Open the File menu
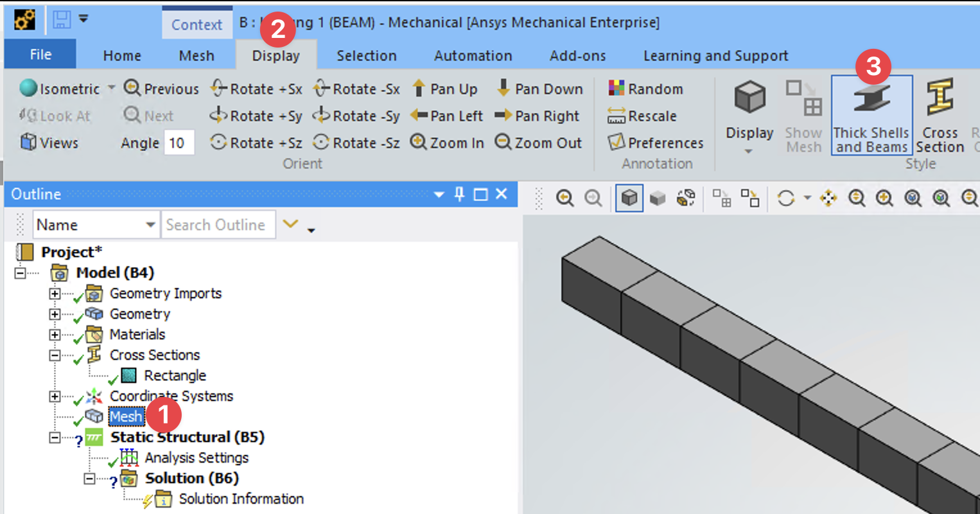Screen dimensions: 980x514 click(40, 55)
